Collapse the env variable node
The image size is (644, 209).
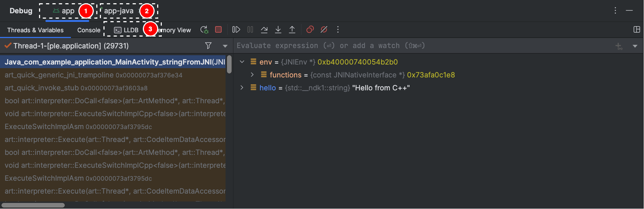coord(242,62)
